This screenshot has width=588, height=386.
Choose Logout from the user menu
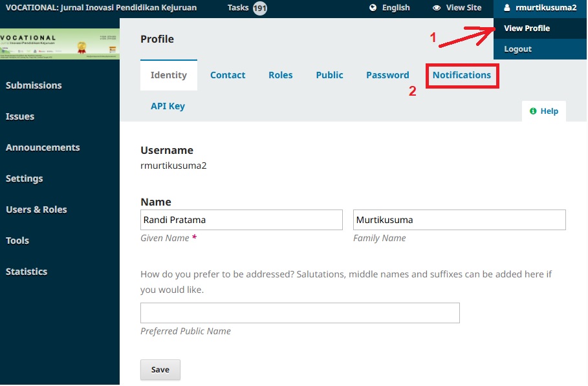[x=517, y=49]
